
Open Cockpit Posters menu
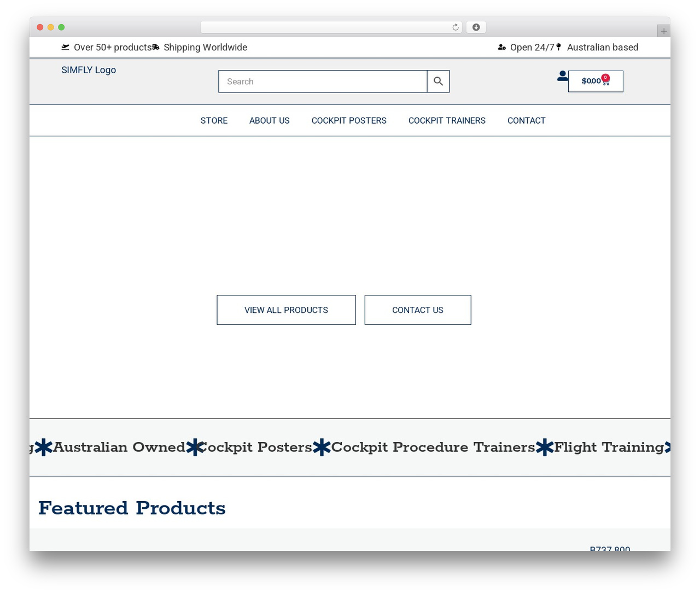(349, 120)
